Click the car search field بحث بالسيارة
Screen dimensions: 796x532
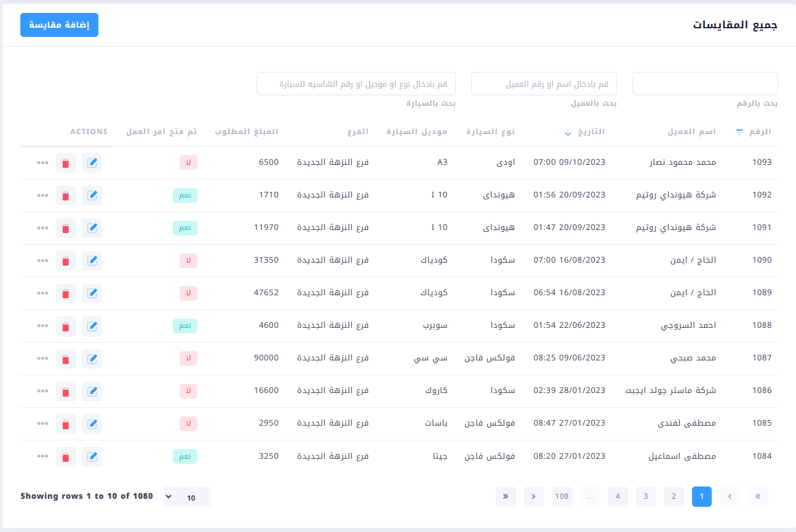click(x=356, y=84)
